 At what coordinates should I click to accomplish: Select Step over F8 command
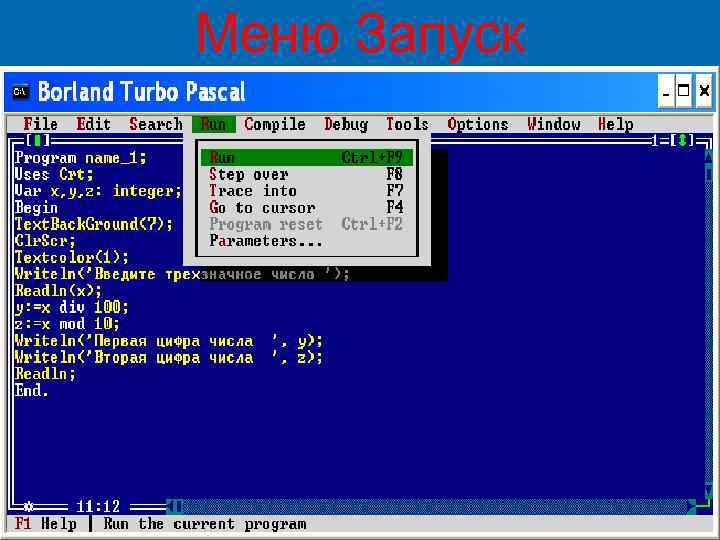click(307, 174)
